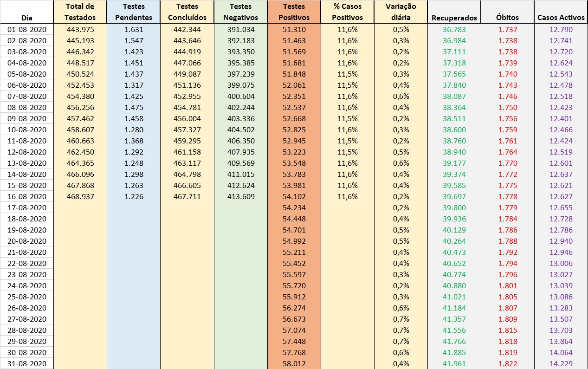The height and width of the screenshot is (369, 588).
Task: Click the Testes Negativos header
Action: (241, 12)
